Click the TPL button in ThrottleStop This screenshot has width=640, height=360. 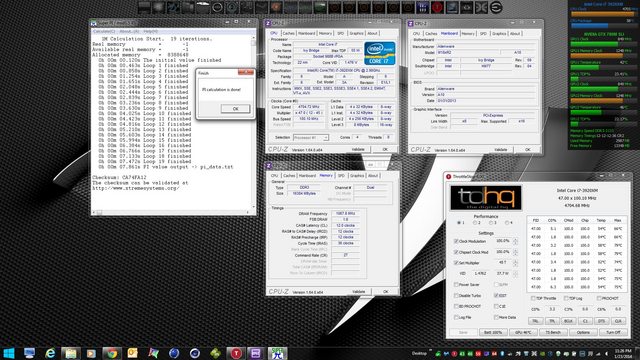[x=552, y=321]
